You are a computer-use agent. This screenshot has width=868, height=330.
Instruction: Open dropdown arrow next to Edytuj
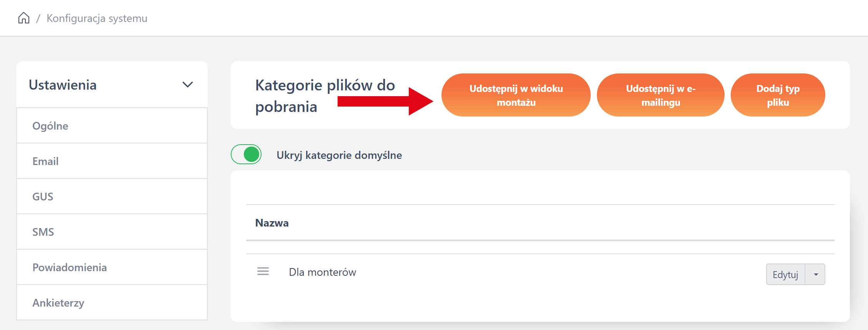click(x=815, y=274)
